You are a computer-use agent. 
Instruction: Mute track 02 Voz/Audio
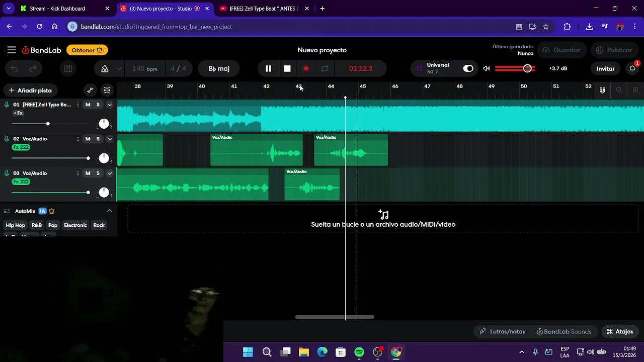click(x=88, y=139)
